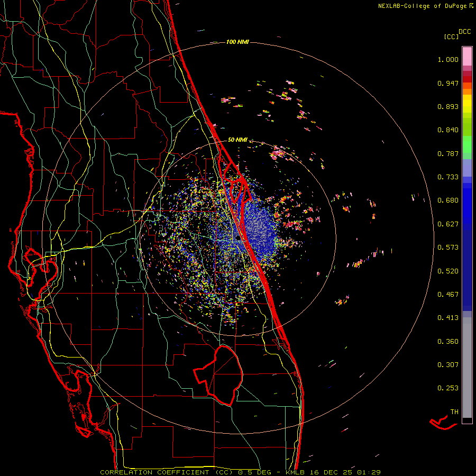Click the 0.947 legend value

[x=448, y=83]
